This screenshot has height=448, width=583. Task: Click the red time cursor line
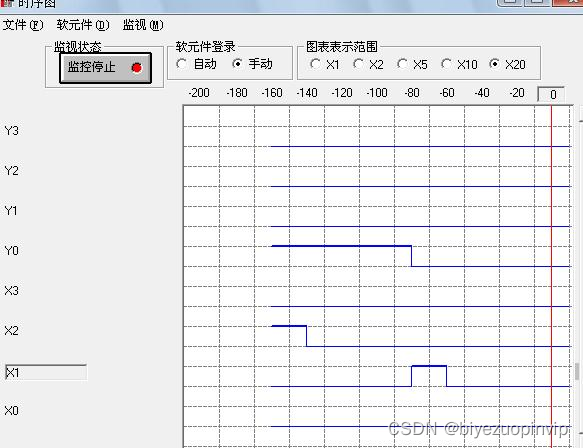[551, 277]
